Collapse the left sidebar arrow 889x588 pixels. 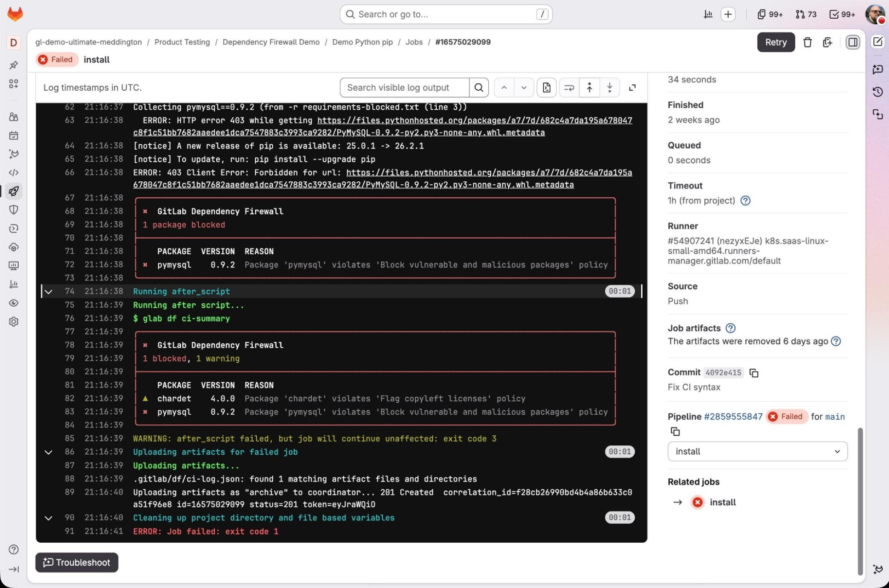point(13,569)
